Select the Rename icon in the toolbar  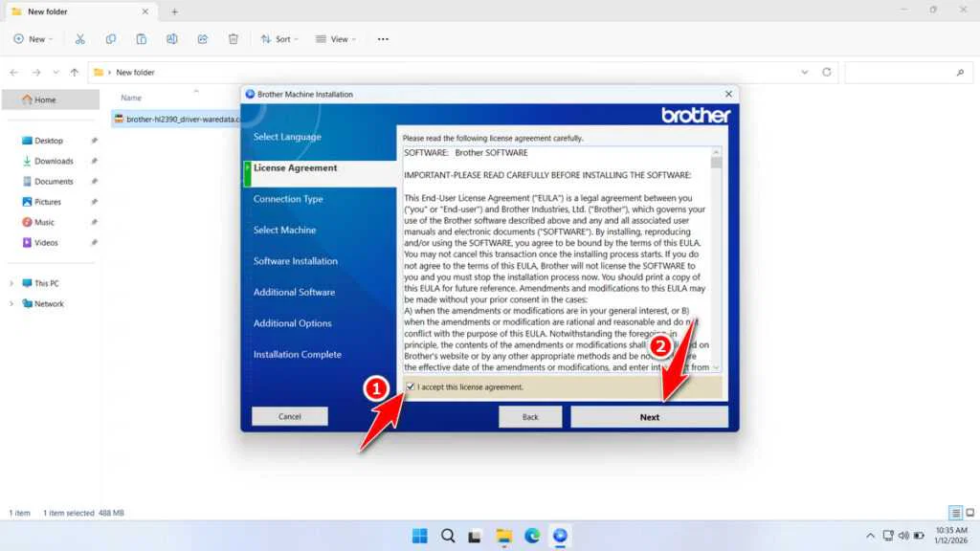[x=172, y=38]
